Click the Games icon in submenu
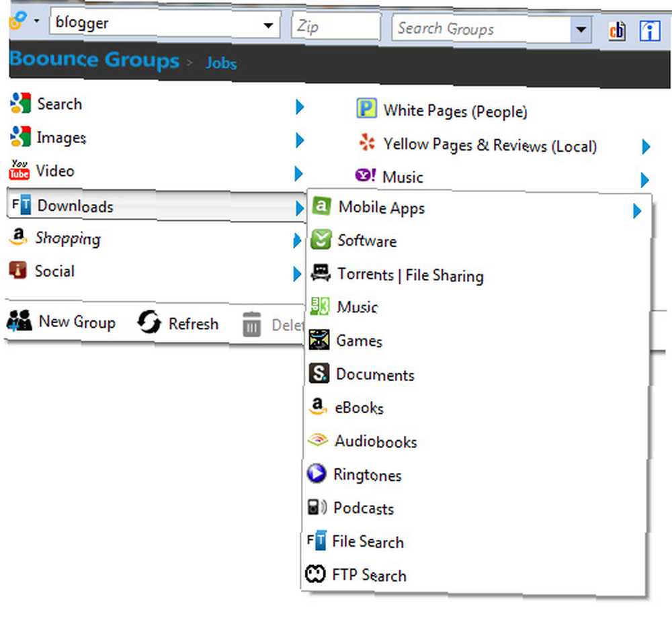The height and width of the screenshot is (620, 672). coord(319,340)
